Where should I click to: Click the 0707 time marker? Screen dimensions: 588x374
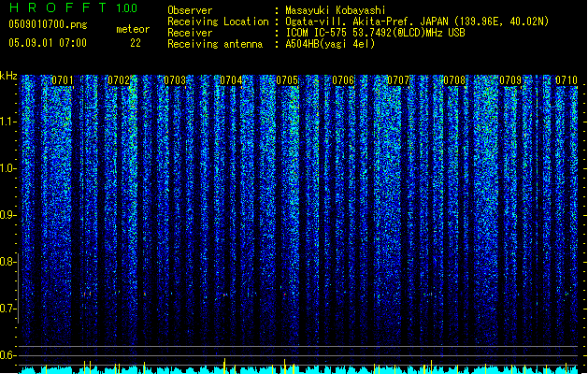coord(398,80)
